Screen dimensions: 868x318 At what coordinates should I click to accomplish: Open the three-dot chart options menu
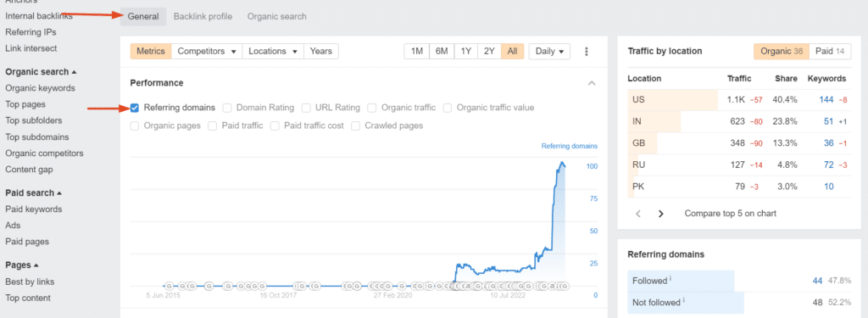[x=587, y=52]
